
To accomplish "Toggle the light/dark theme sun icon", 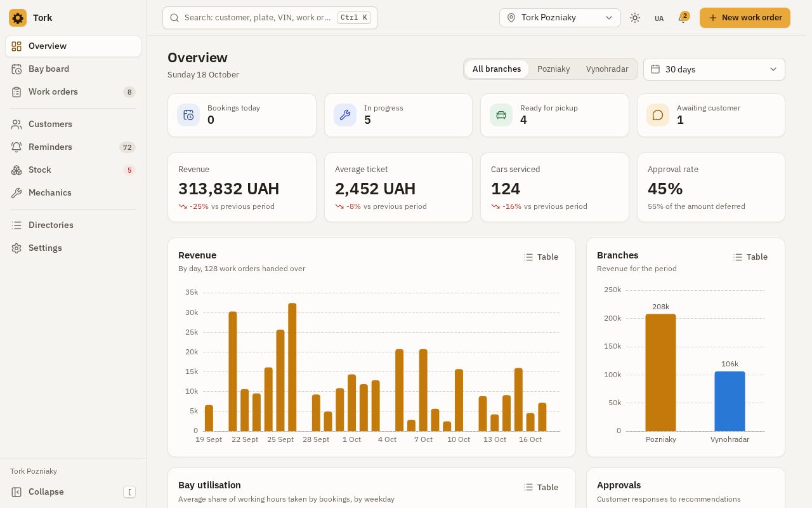I will pos(635,18).
